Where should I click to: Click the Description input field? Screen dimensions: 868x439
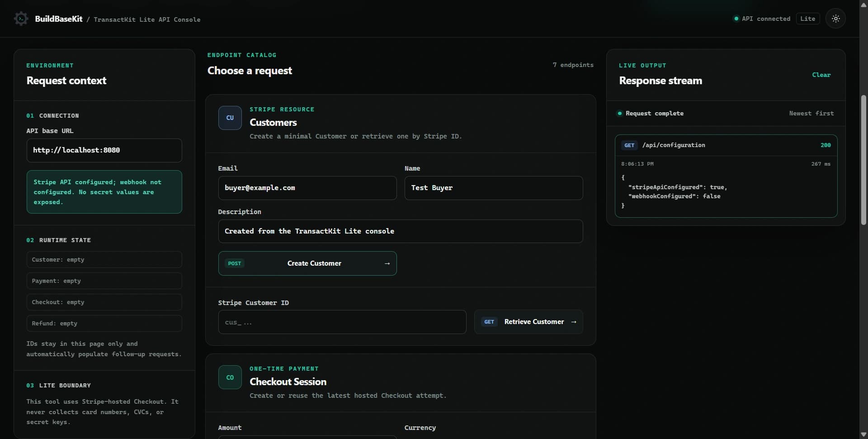401,231
